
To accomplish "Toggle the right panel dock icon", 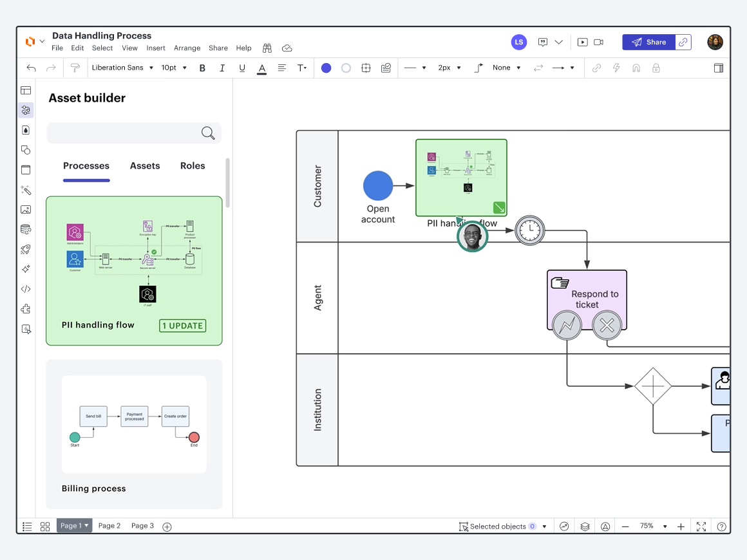I will [x=719, y=68].
